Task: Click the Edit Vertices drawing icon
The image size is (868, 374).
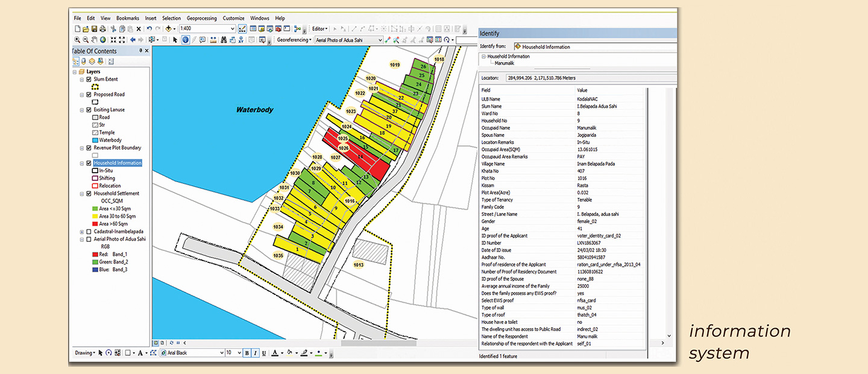Action: pyautogui.click(x=154, y=353)
